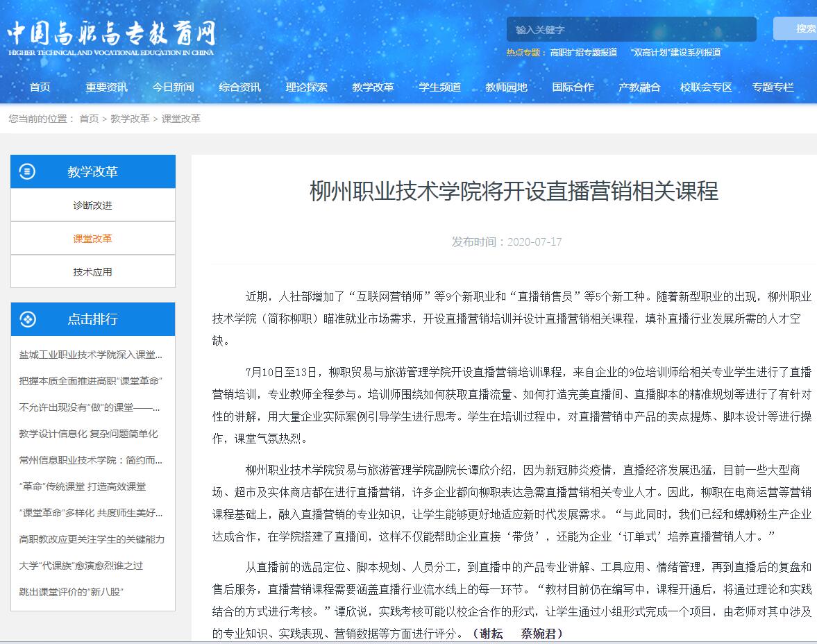Click the 中国高职高专教育网 site logo

[111, 37]
